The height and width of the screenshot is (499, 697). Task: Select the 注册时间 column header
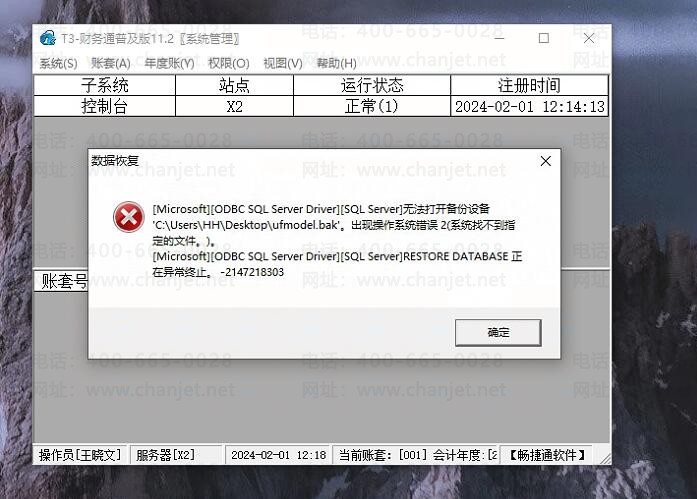pyautogui.click(x=529, y=85)
